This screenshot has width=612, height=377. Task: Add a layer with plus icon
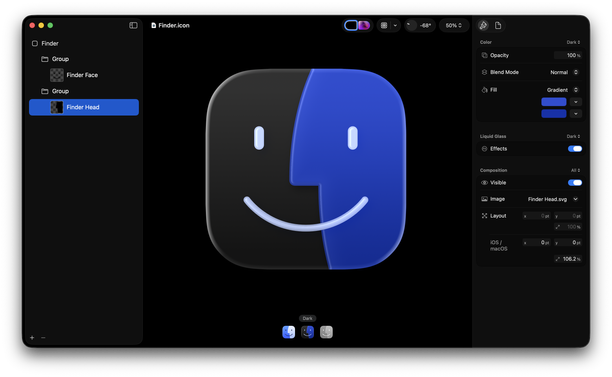[32, 338]
